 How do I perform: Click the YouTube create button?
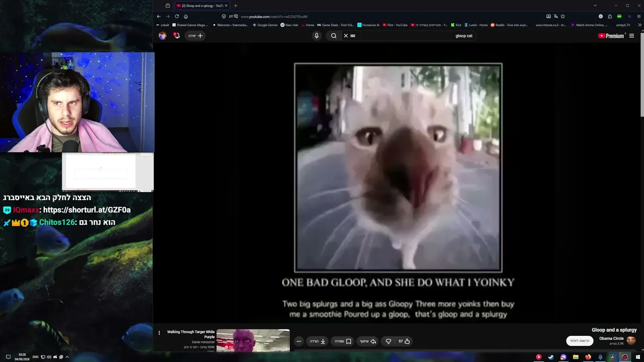(195, 36)
